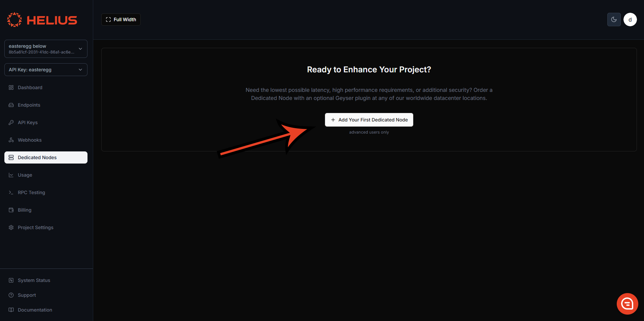The image size is (644, 321).
Task: Select the API Keys key icon
Action: coord(11,122)
